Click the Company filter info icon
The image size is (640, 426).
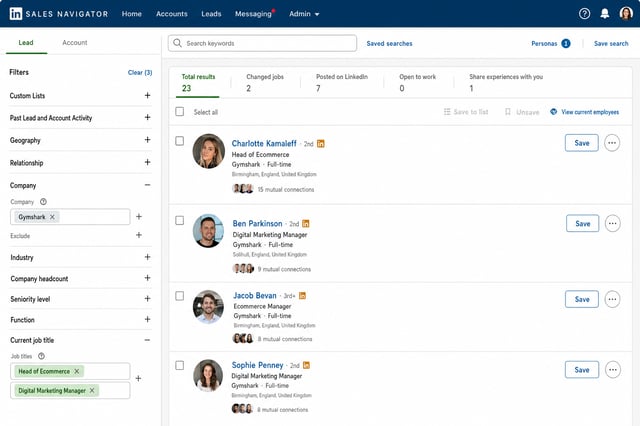(x=43, y=202)
